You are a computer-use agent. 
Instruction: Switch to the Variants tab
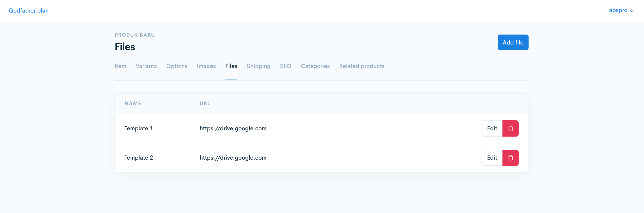[146, 66]
